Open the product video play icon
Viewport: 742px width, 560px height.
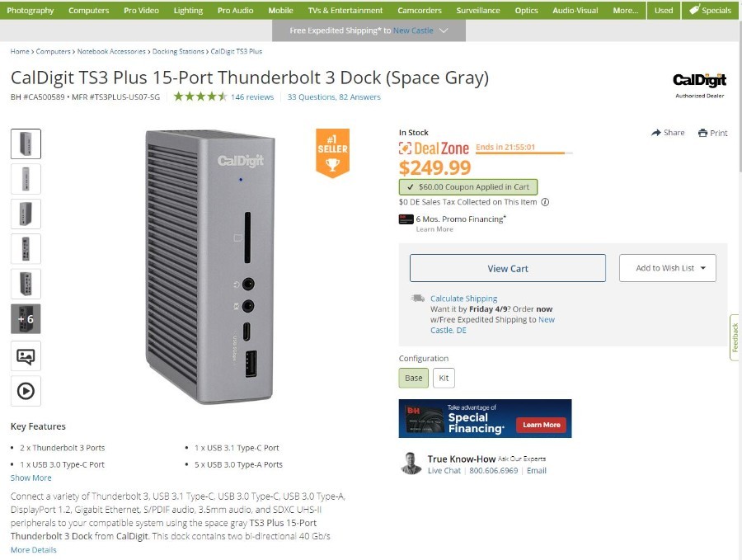[x=26, y=391]
